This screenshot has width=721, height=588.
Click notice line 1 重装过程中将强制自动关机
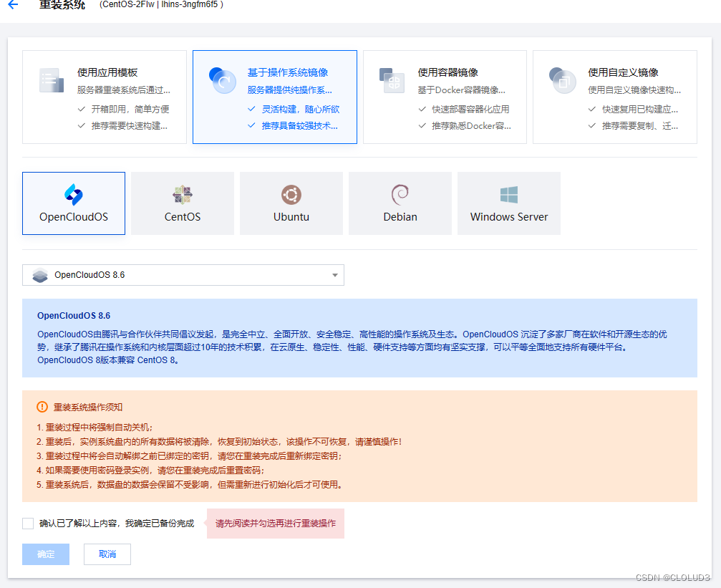click(95, 428)
